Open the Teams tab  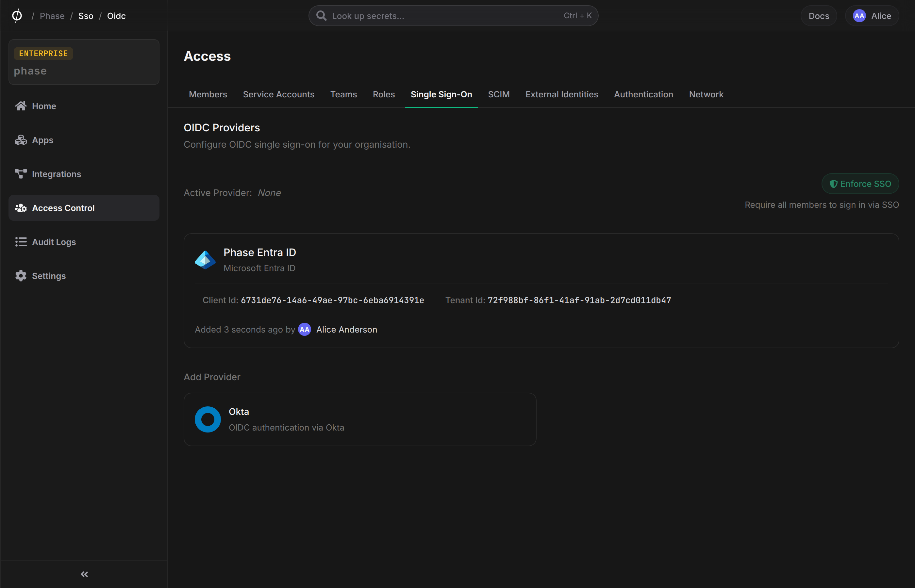[x=344, y=94]
